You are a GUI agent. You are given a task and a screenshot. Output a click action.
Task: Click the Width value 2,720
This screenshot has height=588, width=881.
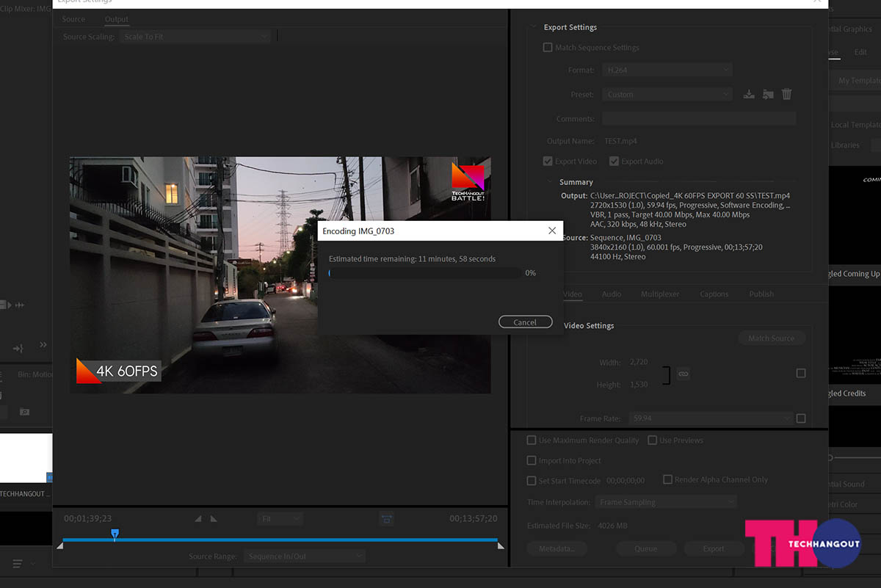coord(639,362)
